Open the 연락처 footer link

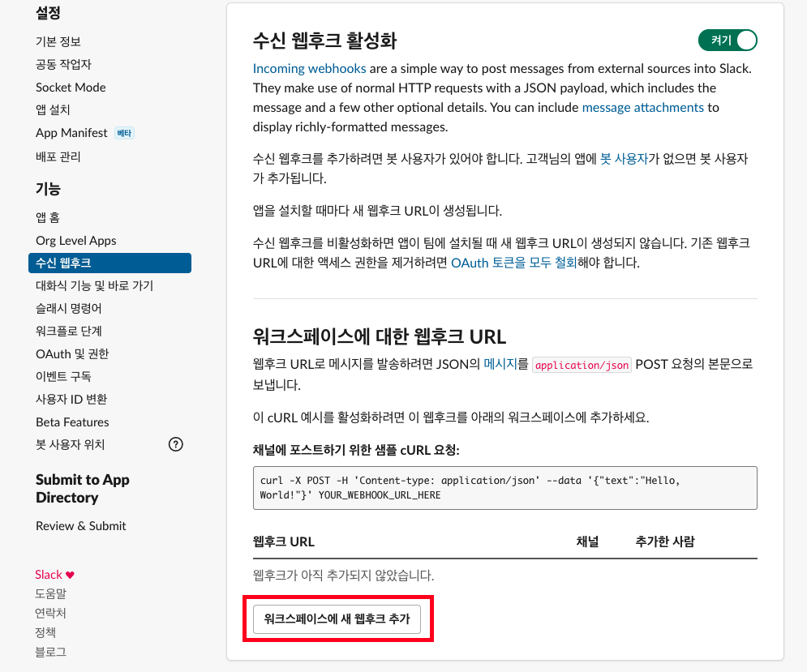tap(50, 614)
